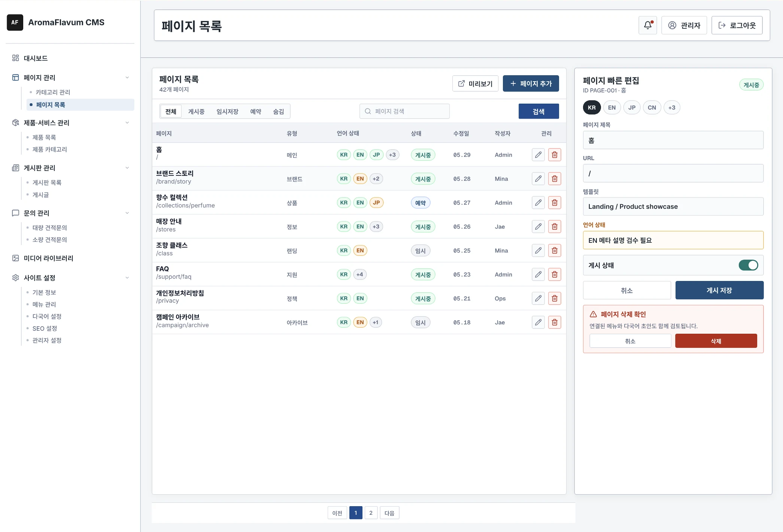Click the 게시 저장 button
Screen dimensions: 783x532
point(719,290)
